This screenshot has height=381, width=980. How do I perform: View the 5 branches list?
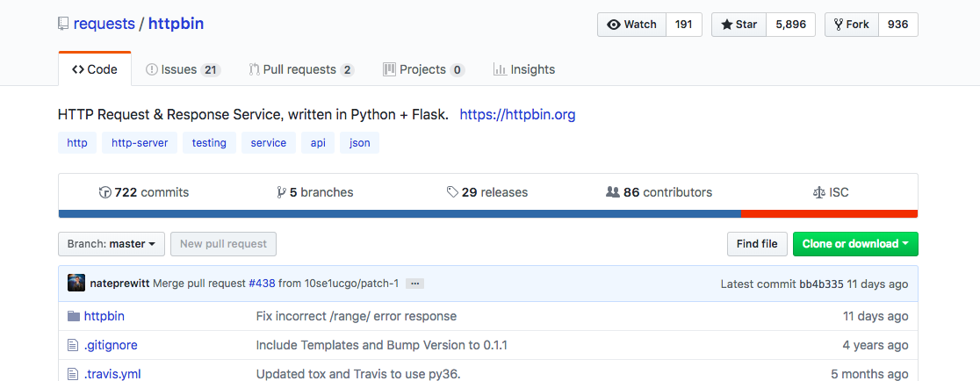pyautogui.click(x=315, y=192)
